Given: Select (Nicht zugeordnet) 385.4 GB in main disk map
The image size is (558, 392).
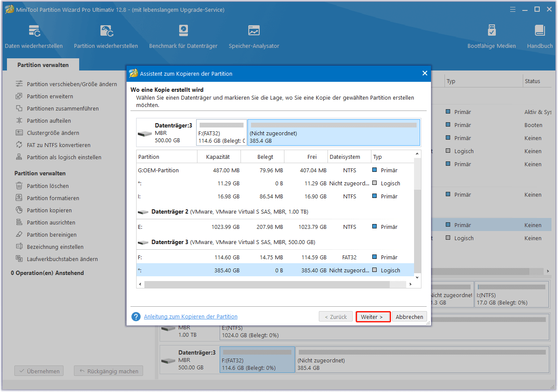Looking at the screenshot, I should (x=422, y=359).
